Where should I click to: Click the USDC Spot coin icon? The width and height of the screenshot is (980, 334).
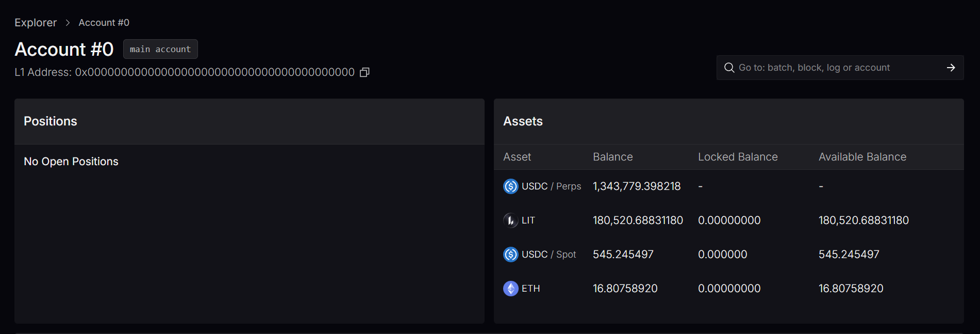point(510,255)
